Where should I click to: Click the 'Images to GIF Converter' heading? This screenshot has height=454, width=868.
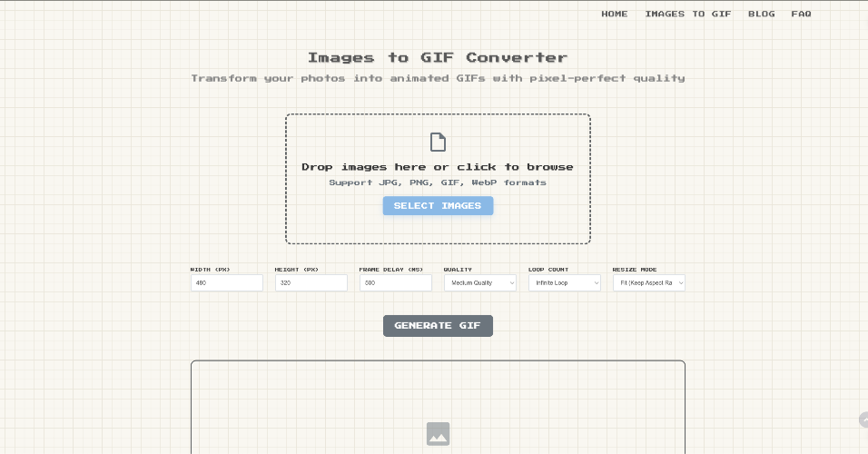(438, 57)
